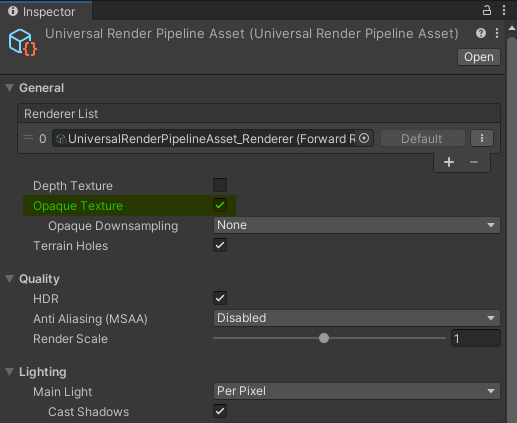Collapse the Quality section
517x423 pixels.
point(10,279)
